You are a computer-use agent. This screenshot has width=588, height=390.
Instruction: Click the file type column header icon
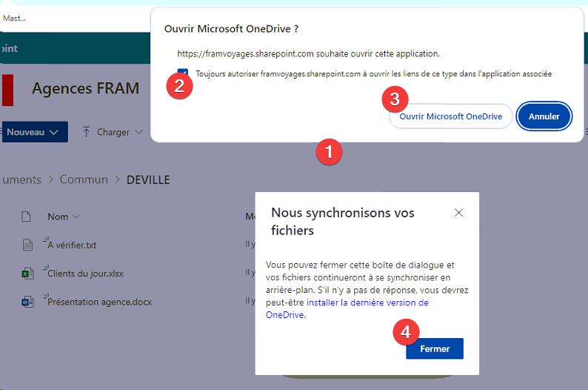(x=26, y=217)
